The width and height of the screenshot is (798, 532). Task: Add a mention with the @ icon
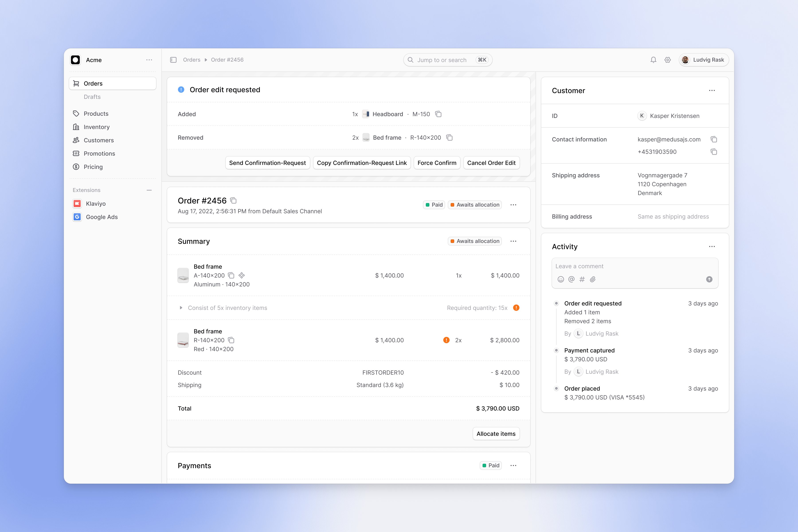tap(571, 280)
